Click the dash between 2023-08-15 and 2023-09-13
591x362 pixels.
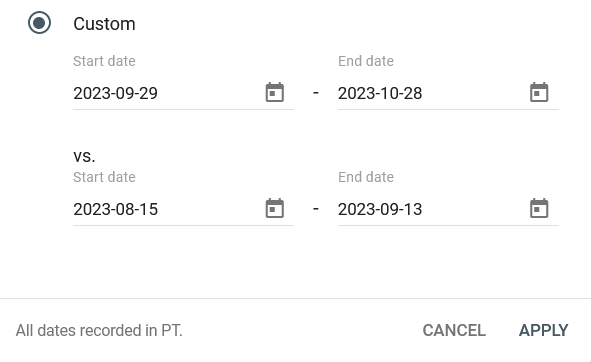pos(316,209)
